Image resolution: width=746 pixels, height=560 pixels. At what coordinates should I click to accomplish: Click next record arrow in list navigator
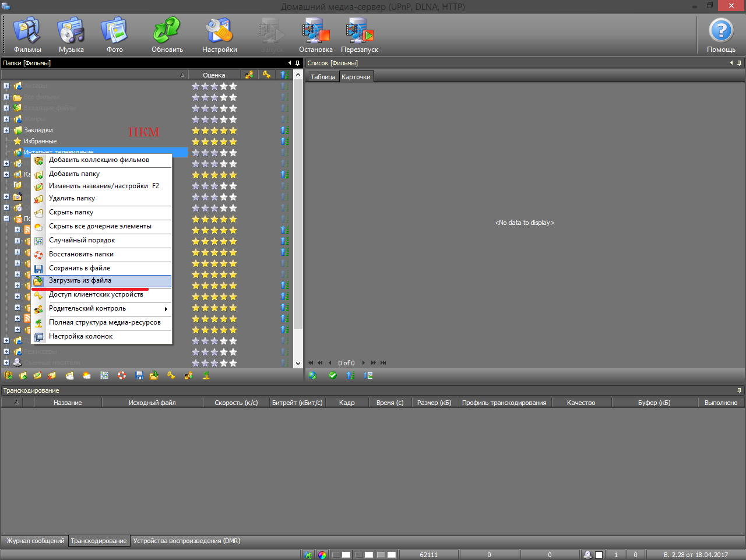click(364, 363)
